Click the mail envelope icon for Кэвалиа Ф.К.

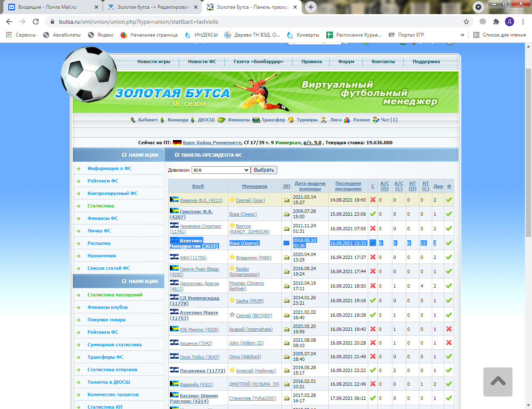click(286, 200)
